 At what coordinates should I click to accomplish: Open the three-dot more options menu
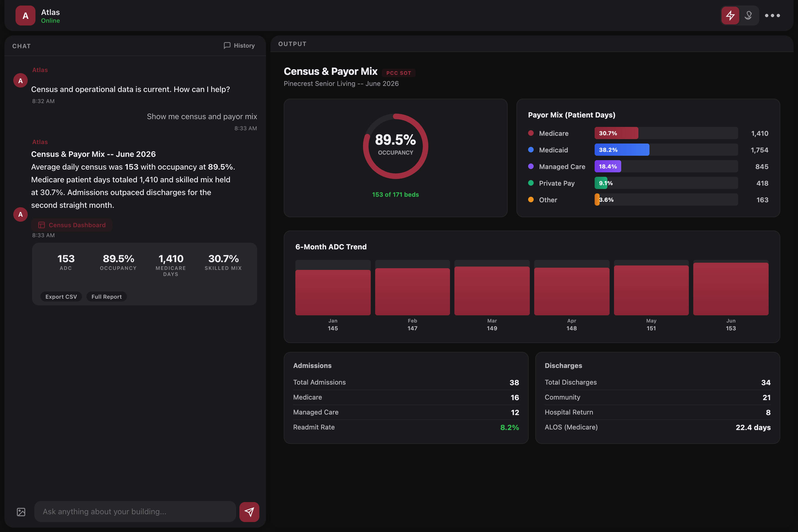[772, 16]
